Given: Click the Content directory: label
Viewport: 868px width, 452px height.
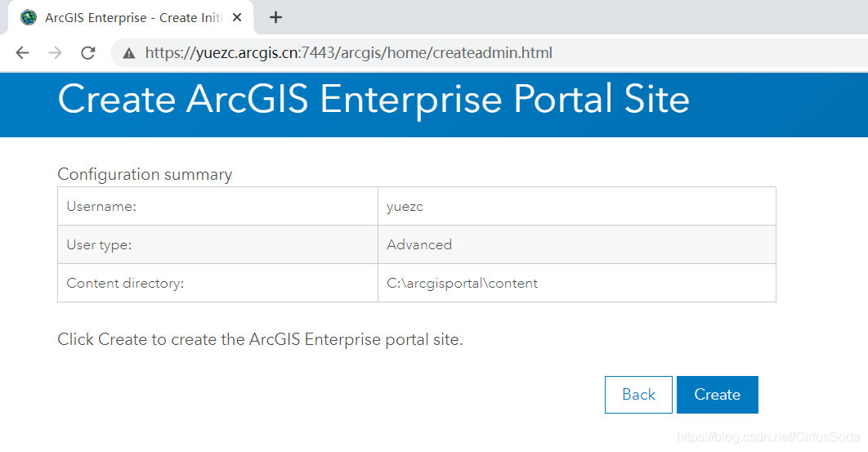Looking at the screenshot, I should [x=125, y=283].
